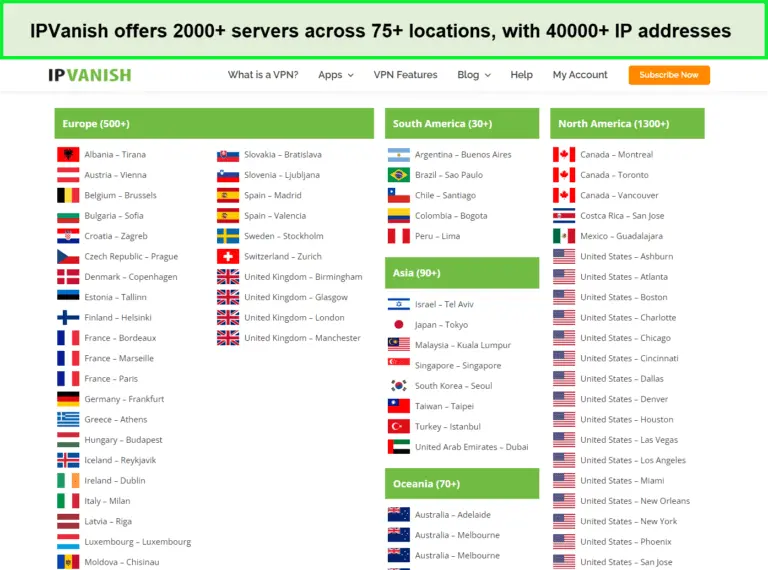
Task: Select United Kingdom – Manchester location
Action: coord(302,338)
